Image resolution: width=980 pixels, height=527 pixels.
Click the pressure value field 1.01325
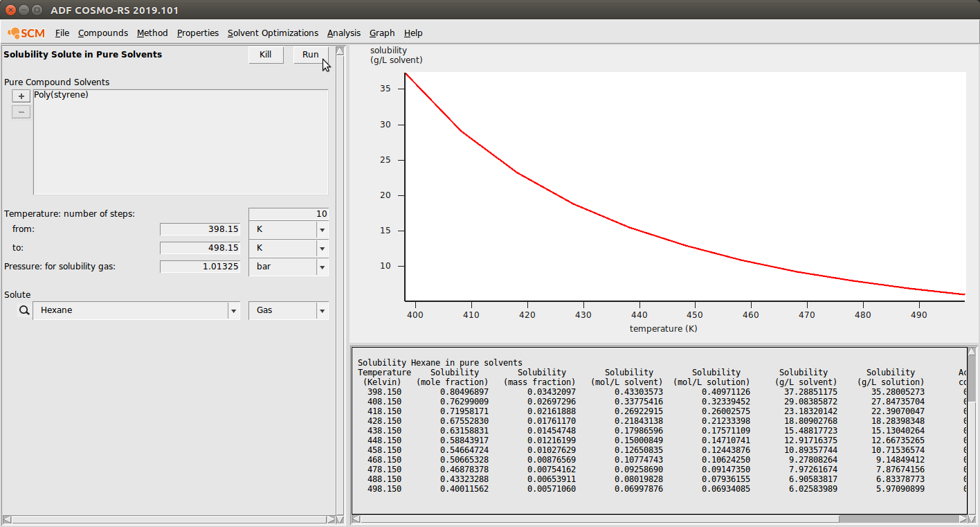pyautogui.click(x=200, y=267)
